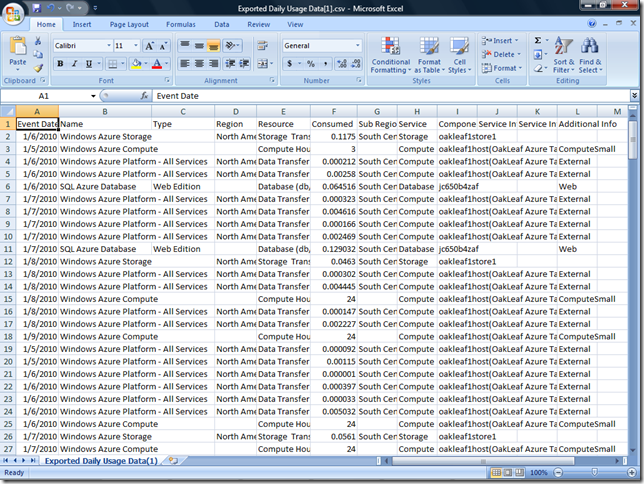Viewport: 644px width, 484px height.
Task: Increase font size with Grow Font icon
Action: [x=149, y=46]
